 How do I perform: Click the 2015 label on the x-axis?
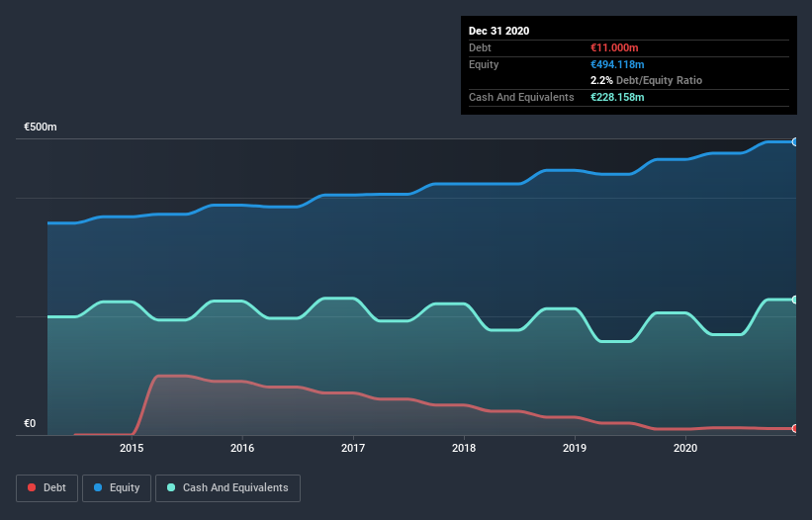click(132, 448)
